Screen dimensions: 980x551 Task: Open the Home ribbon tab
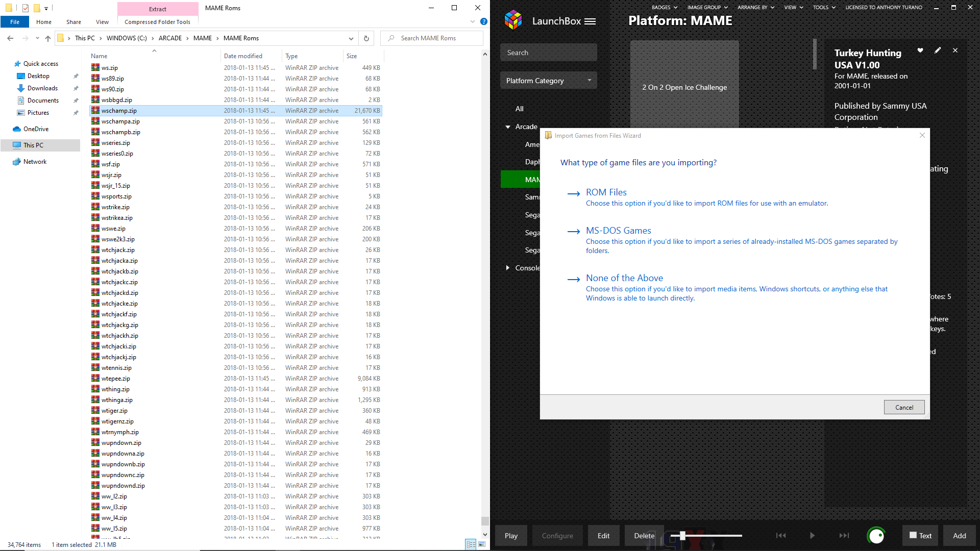[44, 22]
